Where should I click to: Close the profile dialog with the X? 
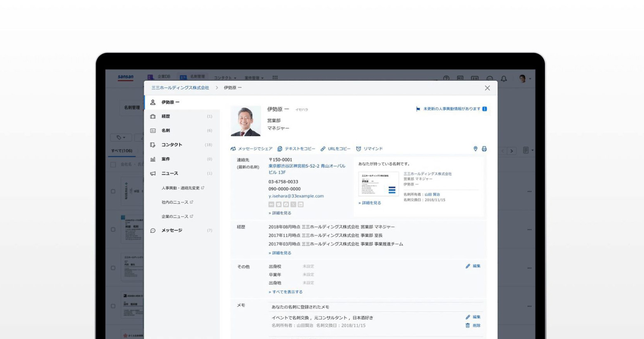(x=488, y=88)
